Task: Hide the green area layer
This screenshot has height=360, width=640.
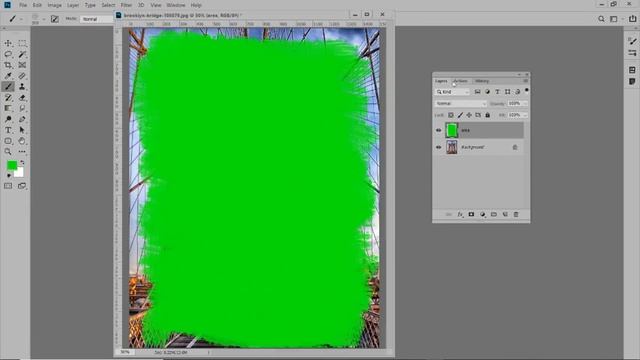Action: coord(438,130)
